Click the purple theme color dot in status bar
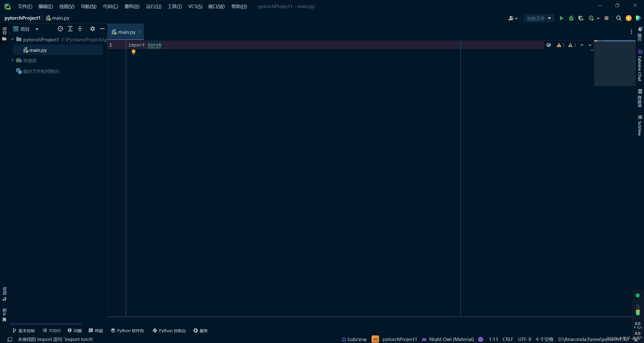This screenshot has height=343, width=644. point(481,339)
